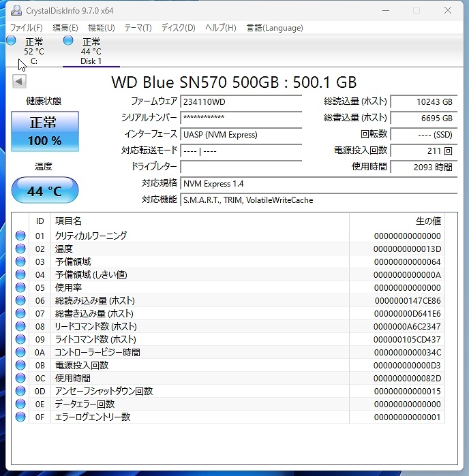The height and width of the screenshot is (476, 469).
Task: Click status icon for 総読み込み量 (ホスト) row
Action: (x=20, y=300)
